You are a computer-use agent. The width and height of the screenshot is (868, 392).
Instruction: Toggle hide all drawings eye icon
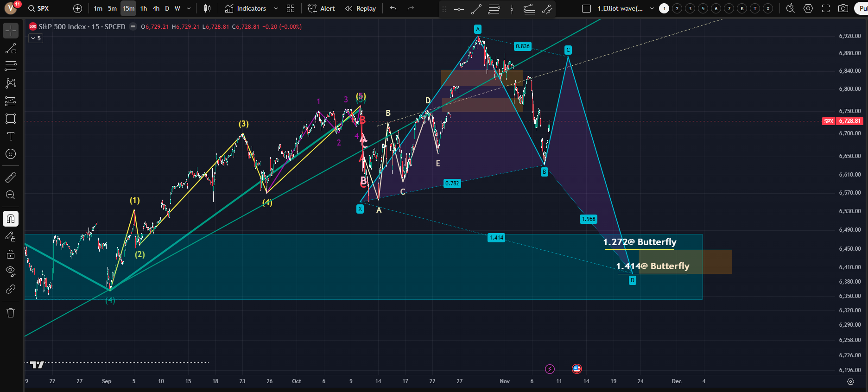(x=11, y=271)
